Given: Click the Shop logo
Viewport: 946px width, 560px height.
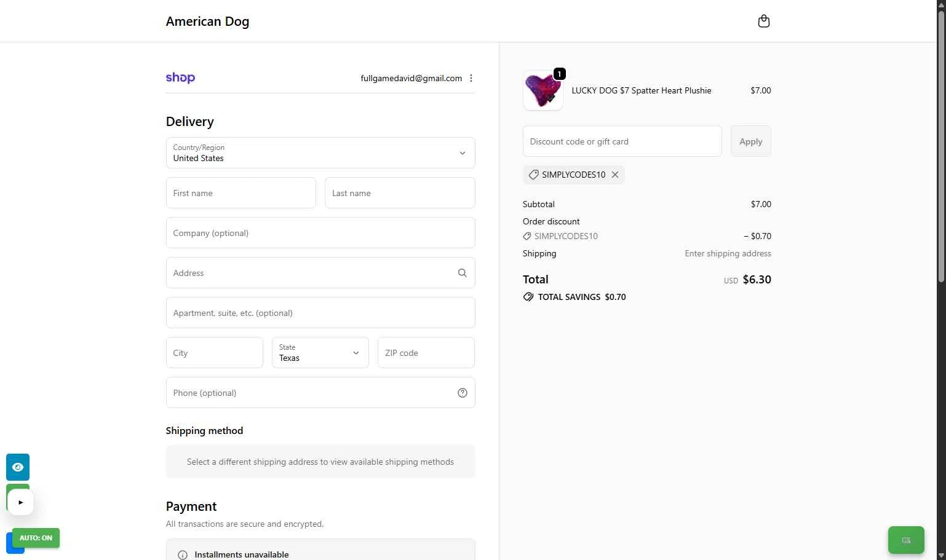Looking at the screenshot, I should pos(180,78).
